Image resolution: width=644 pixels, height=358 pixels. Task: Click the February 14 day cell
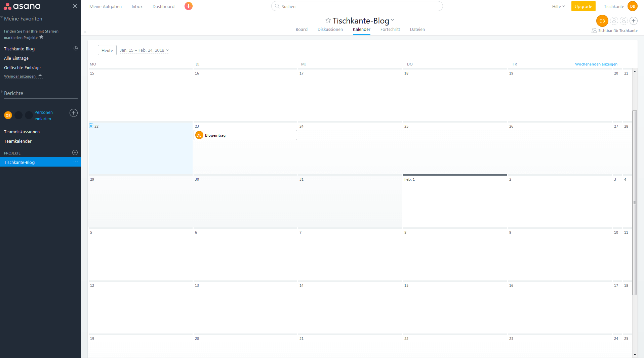[350, 307]
